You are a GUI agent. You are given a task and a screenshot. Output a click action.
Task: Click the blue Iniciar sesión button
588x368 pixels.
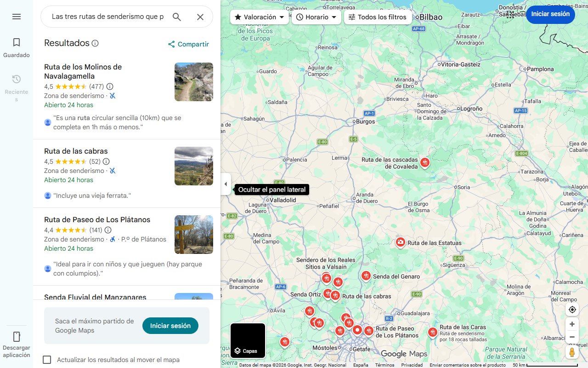pyautogui.click(x=550, y=14)
